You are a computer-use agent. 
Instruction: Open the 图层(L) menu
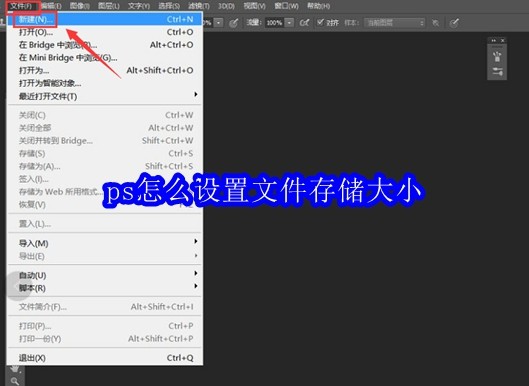tap(108, 6)
